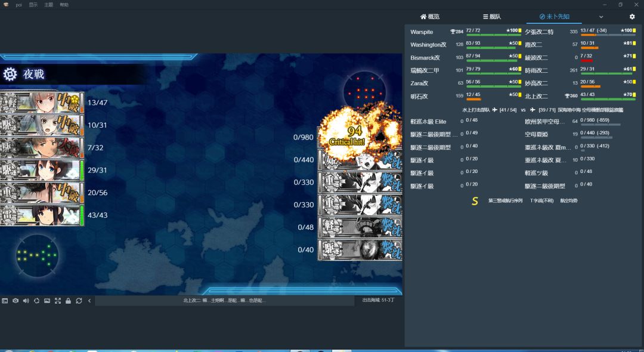Screen dimensions: 644x352
Task: Click the enemy 空母夏姫 entry
Action: tap(536, 134)
